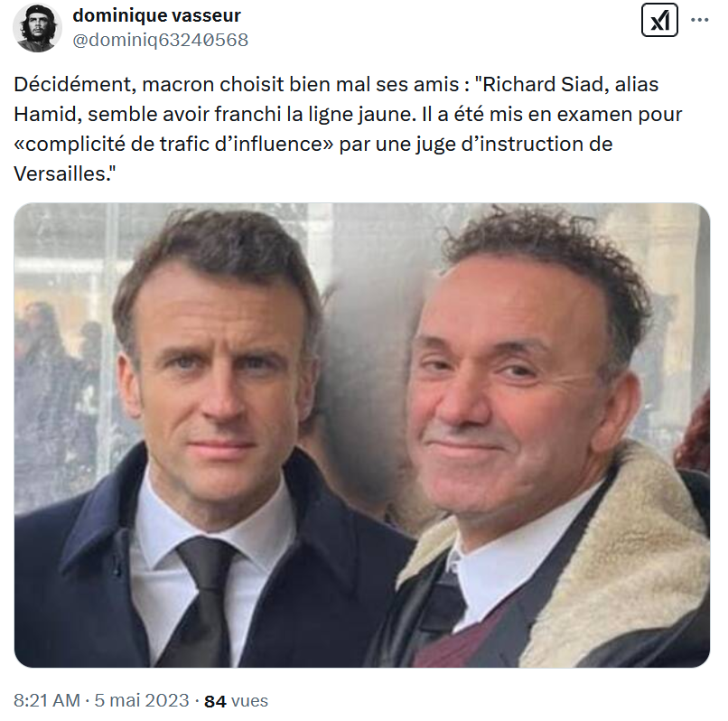
Task: Open the Grok AI icon
Action: (x=659, y=20)
